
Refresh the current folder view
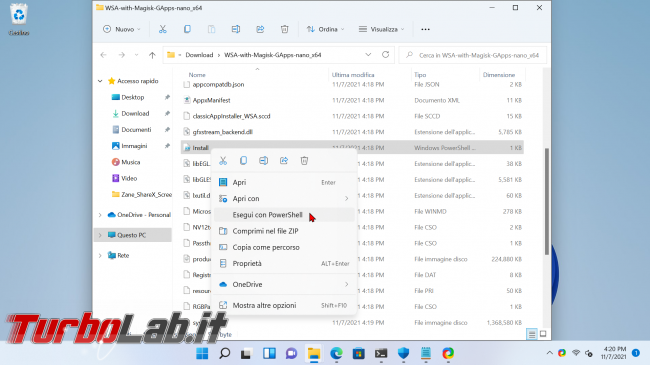coord(386,55)
